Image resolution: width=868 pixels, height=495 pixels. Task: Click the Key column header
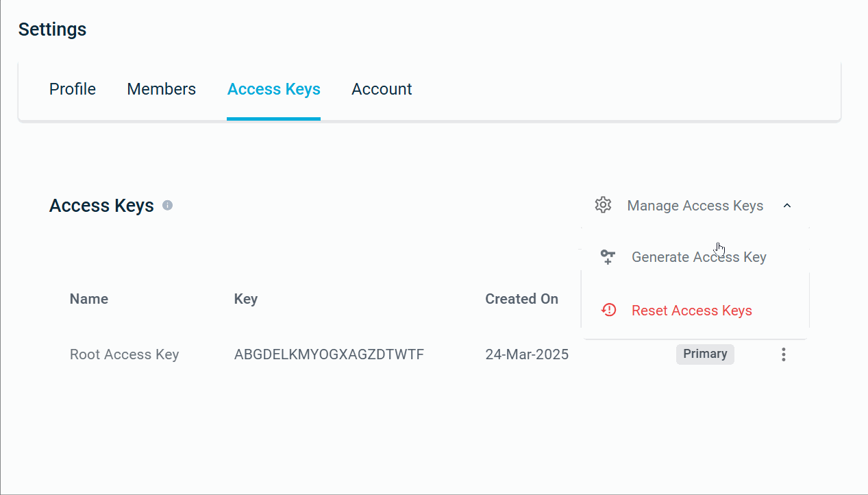(246, 299)
